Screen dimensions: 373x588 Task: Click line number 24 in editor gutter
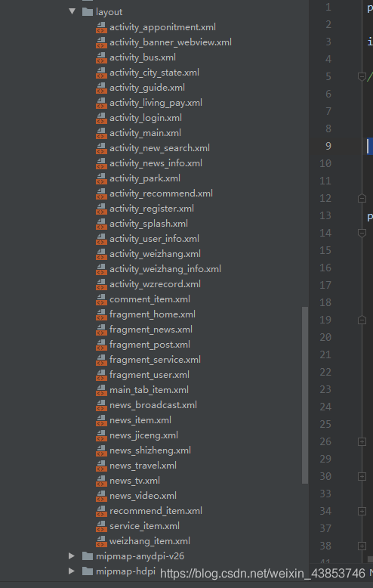pyautogui.click(x=325, y=407)
